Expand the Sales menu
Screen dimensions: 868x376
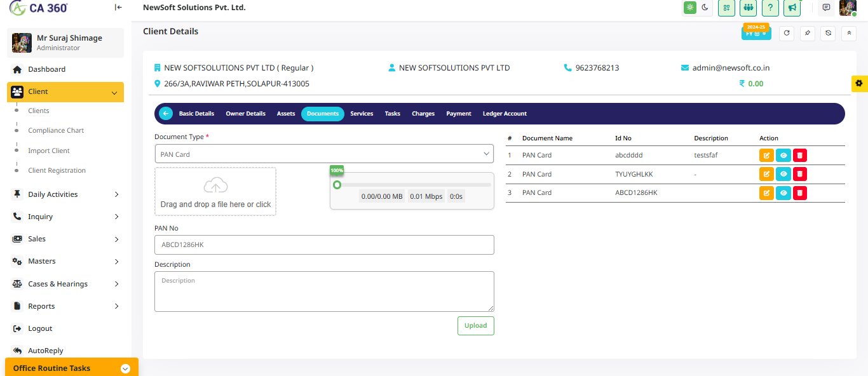pos(65,239)
